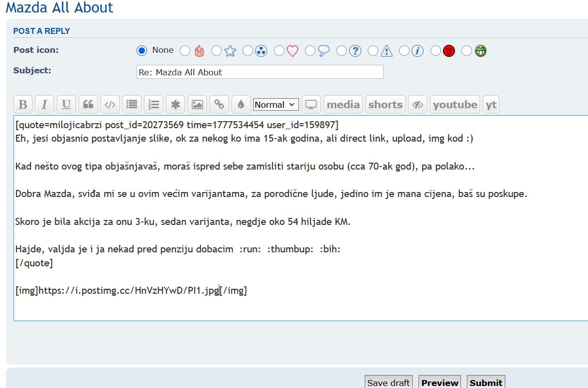The width and height of the screenshot is (588, 388).
Task: Click the crossed-out eye spoiler button
Action: click(418, 104)
